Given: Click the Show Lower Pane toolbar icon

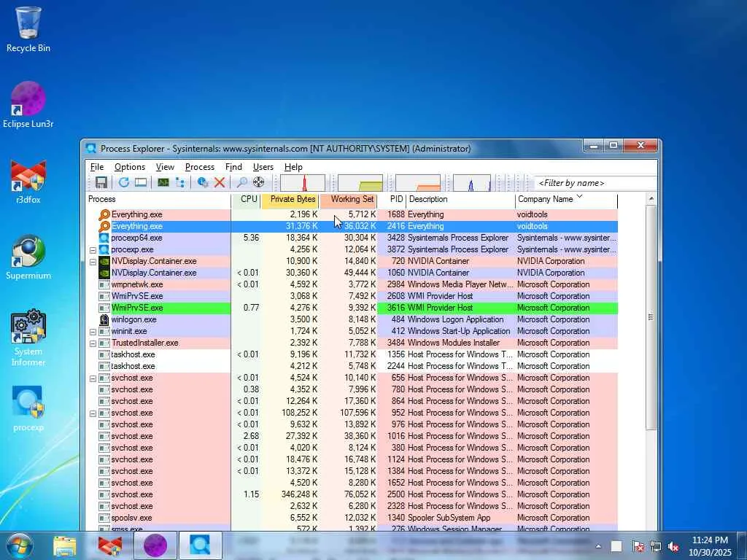Looking at the screenshot, I should (x=141, y=182).
